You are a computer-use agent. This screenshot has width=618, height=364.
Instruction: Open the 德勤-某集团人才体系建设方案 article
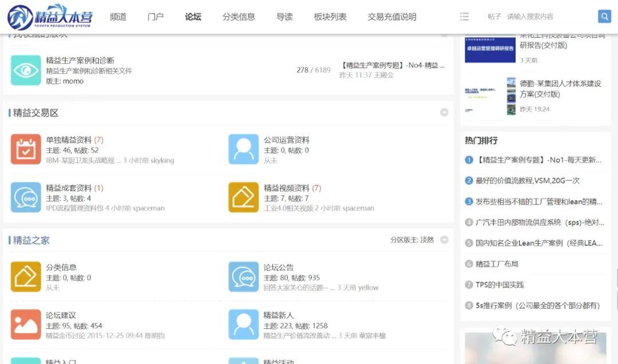click(x=560, y=89)
